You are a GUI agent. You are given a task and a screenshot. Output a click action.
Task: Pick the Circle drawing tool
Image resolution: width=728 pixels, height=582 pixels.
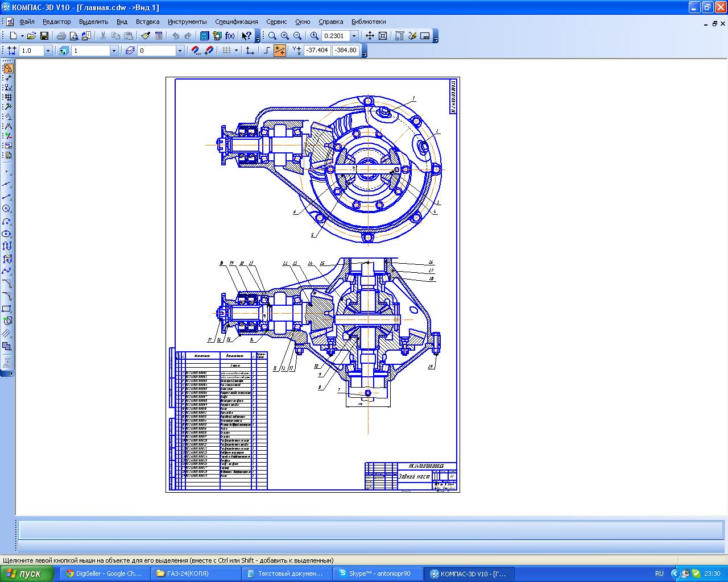[7, 209]
